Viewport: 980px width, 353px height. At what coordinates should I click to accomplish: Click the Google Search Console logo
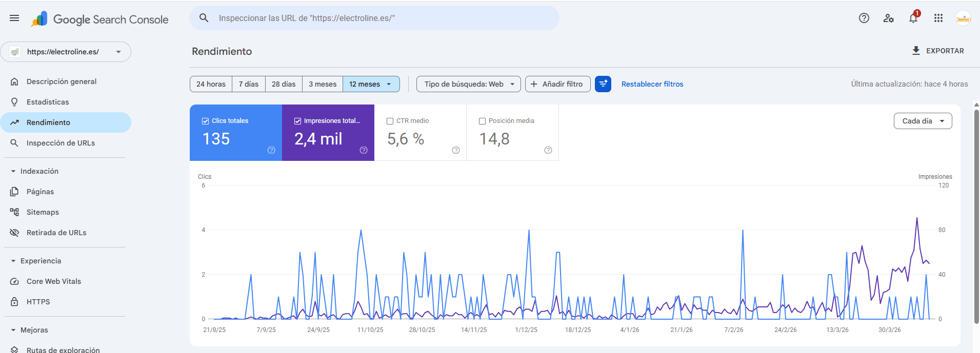[99, 19]
